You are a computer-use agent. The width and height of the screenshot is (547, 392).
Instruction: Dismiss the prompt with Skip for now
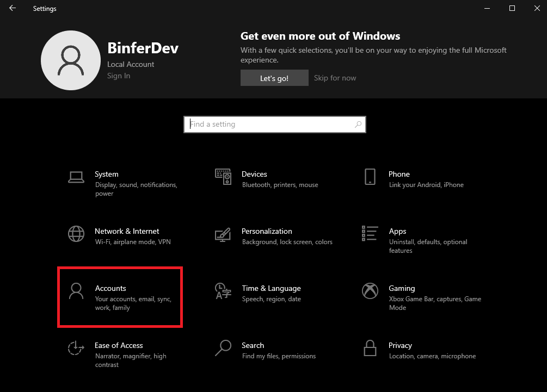(335, 78)
